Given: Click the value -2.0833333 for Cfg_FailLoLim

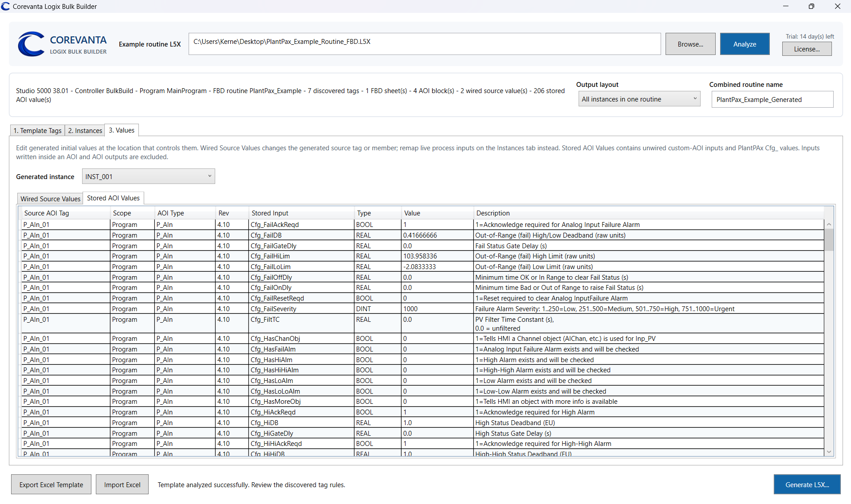Looking at the screenshot, I should (x=437, y=266).
